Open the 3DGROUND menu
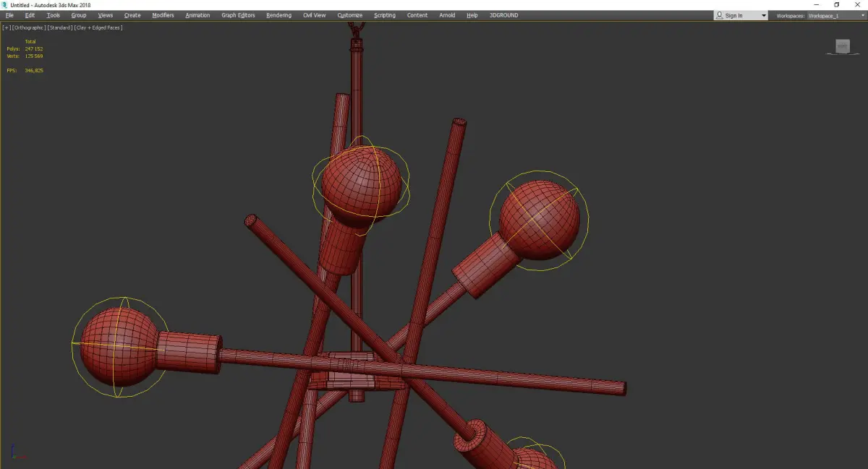868x469 pixels. pyautogui.click(x=503, y=15)
